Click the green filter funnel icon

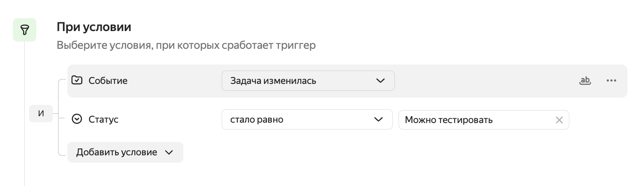click(x=25, y=30)
